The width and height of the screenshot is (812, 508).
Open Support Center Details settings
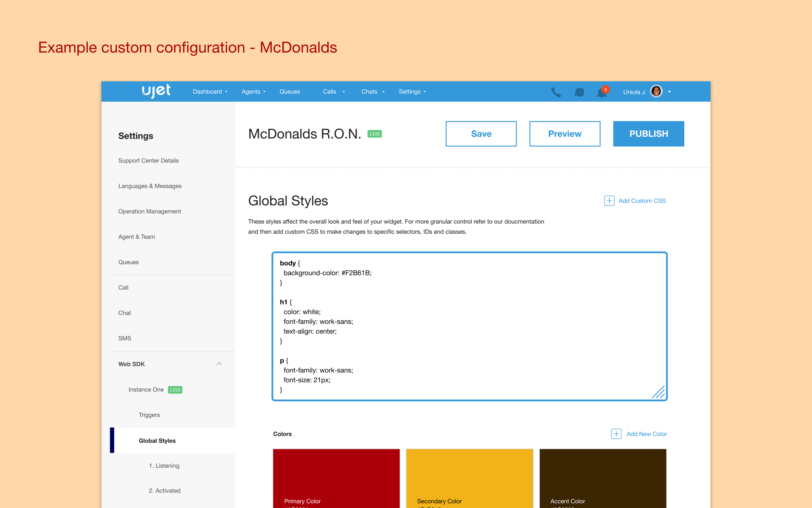click(148, 161)
